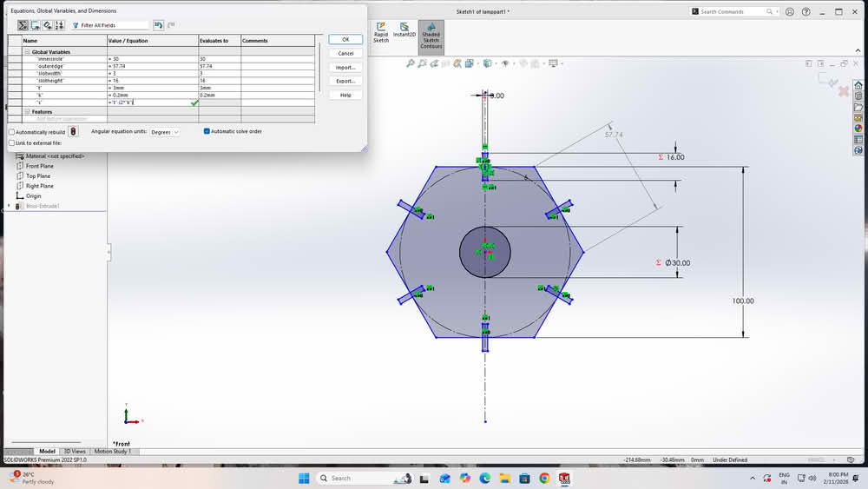Show hidden system tray icons chevron
This screenshot has height=489, width=868.
pyautogui.click(x=753, y=478)
